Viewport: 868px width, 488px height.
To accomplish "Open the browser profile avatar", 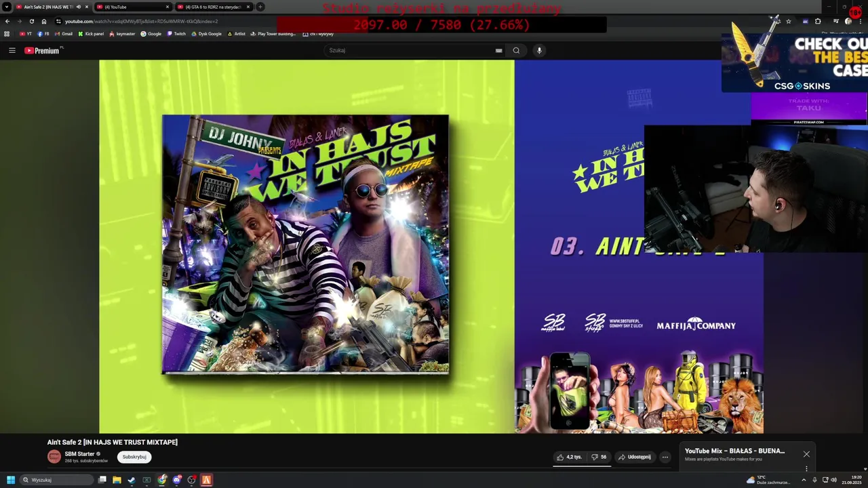I will (x=848, y=21).
